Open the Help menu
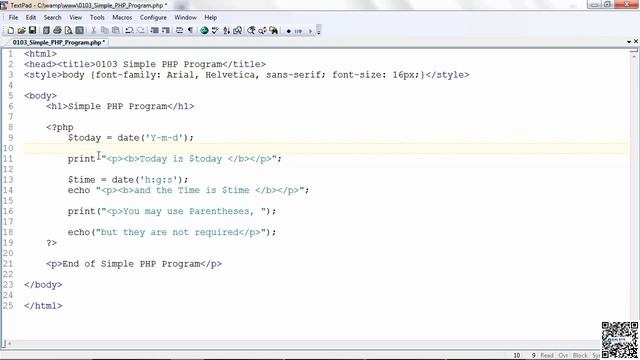This screenshot has width=640, height=360. click(211, 18)
